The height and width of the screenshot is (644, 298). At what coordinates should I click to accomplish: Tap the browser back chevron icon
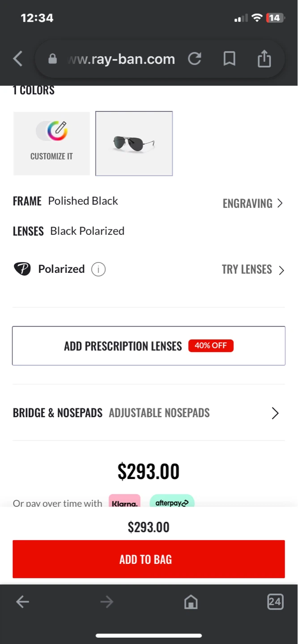tap(18, 59)
